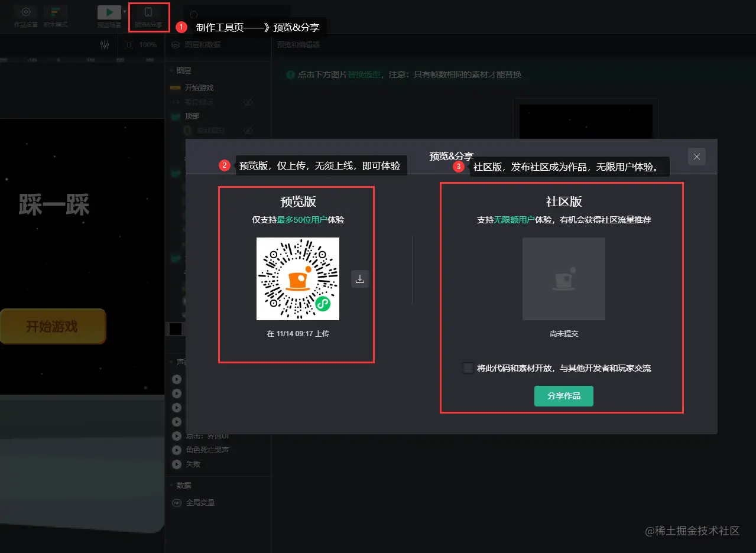This screenshot has width=756, height=553.
Task: Open canvas adjustment sliders icon
Action: click(105, 45)
